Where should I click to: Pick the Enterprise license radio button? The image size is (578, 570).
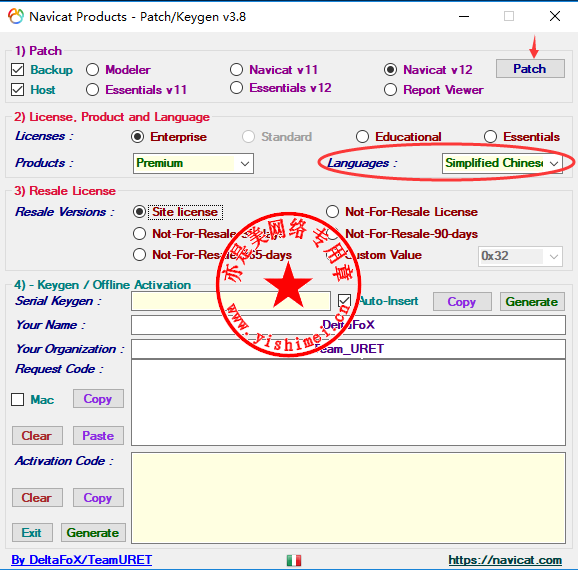click(137, 137)
